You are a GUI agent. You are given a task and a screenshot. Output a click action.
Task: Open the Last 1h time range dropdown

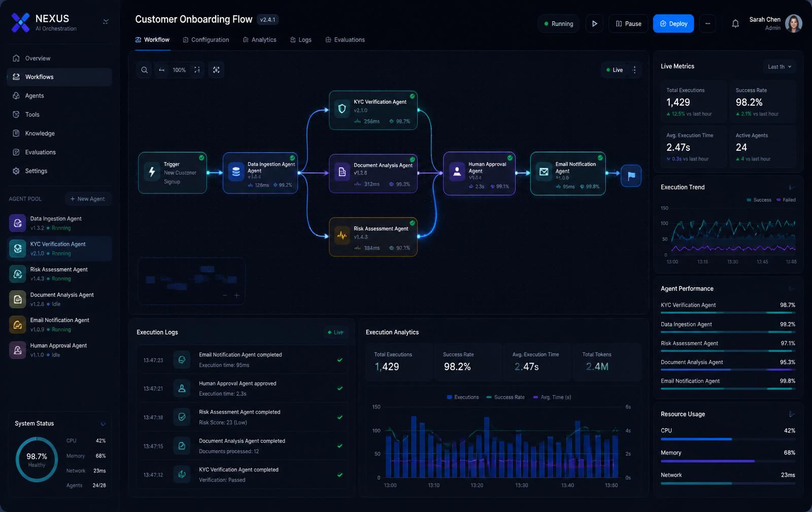click(780, 67)
